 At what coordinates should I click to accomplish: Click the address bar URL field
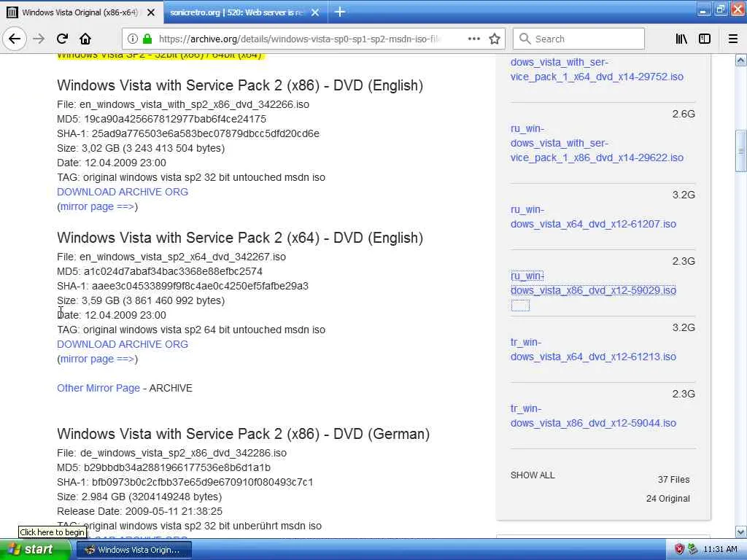[x=300, y=39]
